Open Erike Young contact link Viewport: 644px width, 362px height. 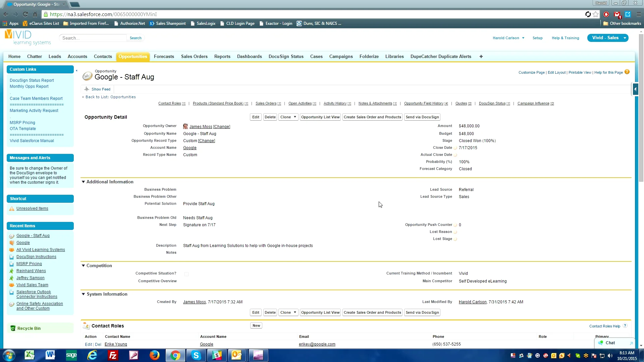pyautogui.click(x=116, y=344)
